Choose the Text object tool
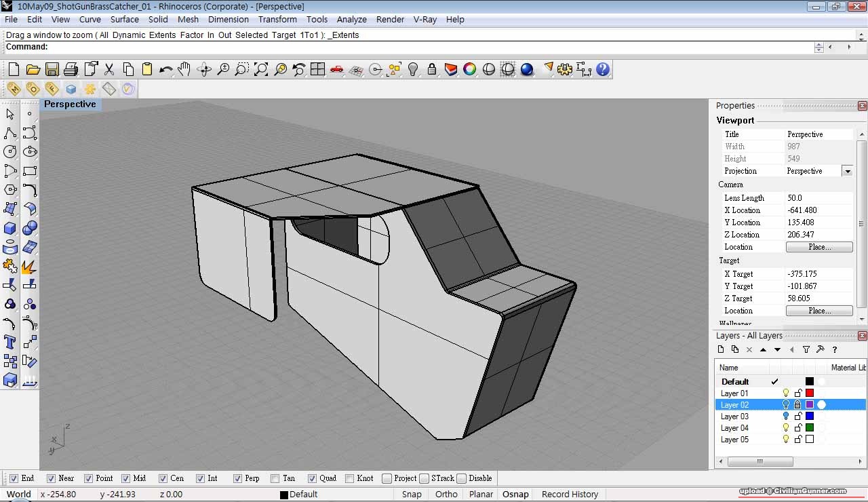The width and height of the screenshot is (868, 502). click(x=10, y=342)
